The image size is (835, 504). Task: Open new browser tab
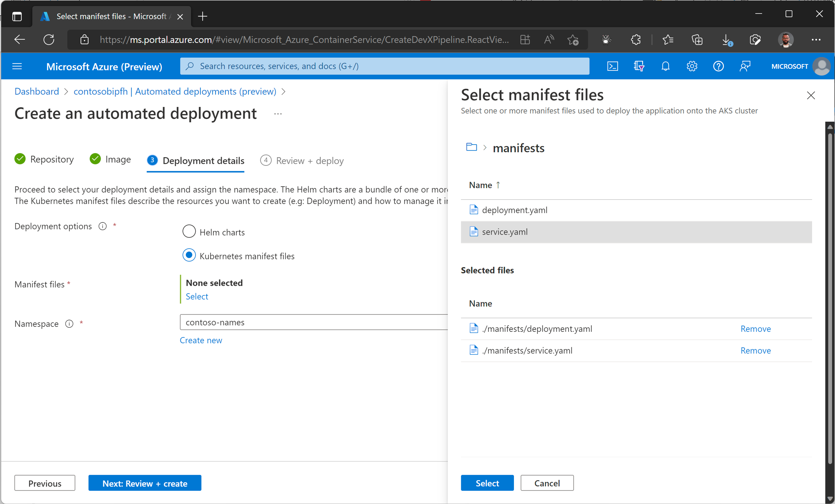click(202, 16)
